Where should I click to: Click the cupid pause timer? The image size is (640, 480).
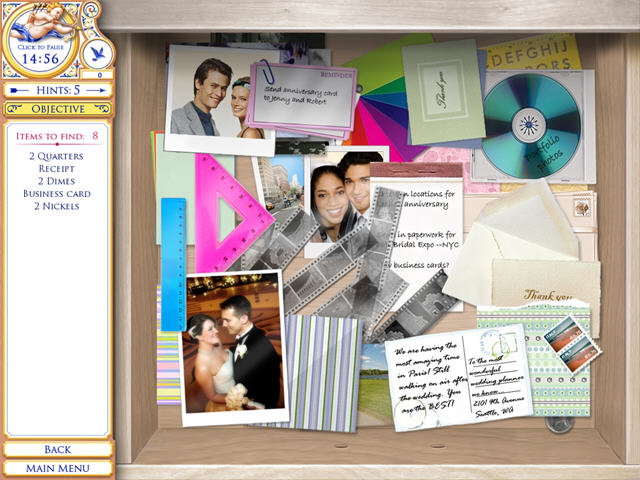[43, 37]
